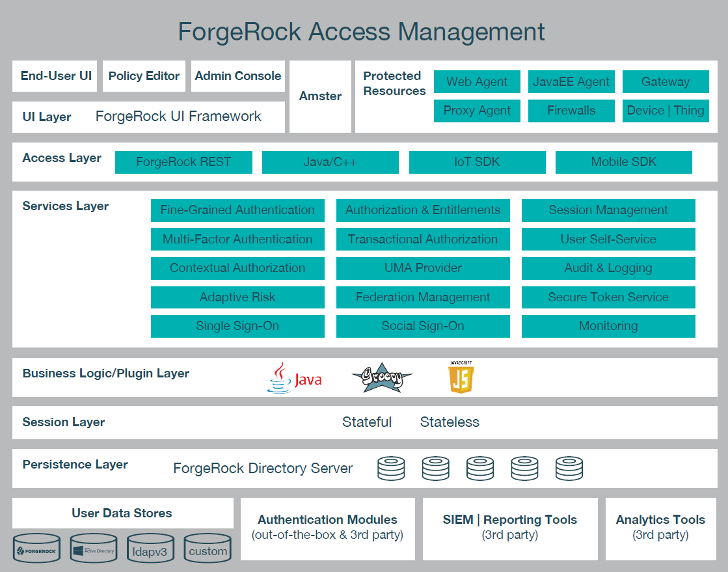The width and height of the screenshot is (728, 572).
Task: Select the Multi-Factor Authentication service
Action: (x=237, y=239)
